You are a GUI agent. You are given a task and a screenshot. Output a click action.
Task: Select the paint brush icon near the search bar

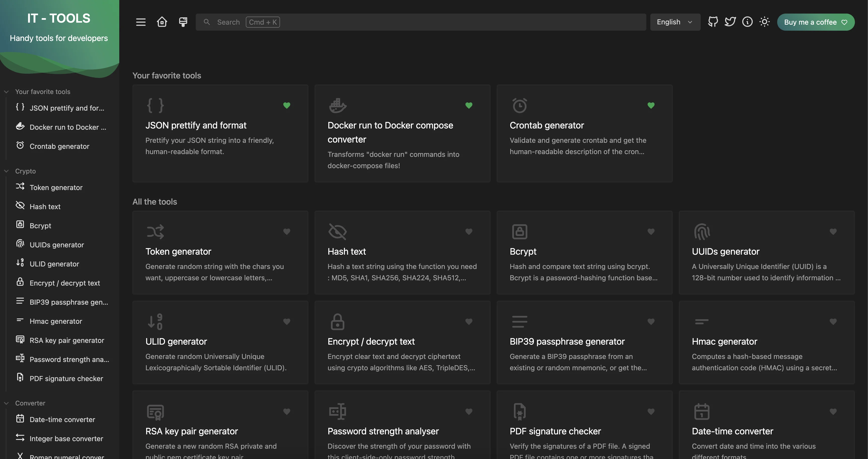pyautogui.click(x=183, y=22)
